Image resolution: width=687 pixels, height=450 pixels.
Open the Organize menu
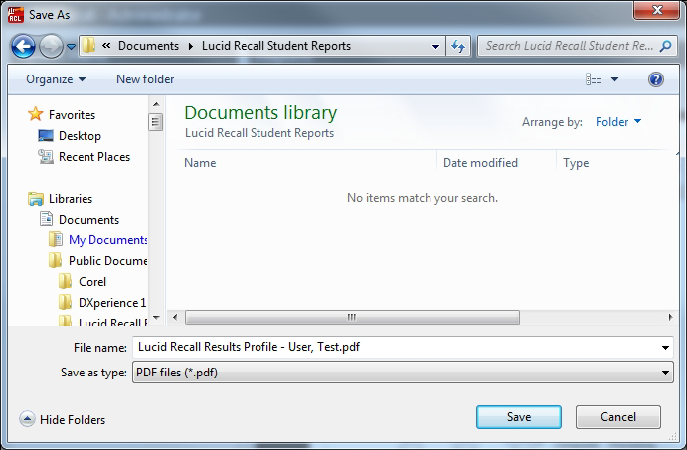coord(56,79)
